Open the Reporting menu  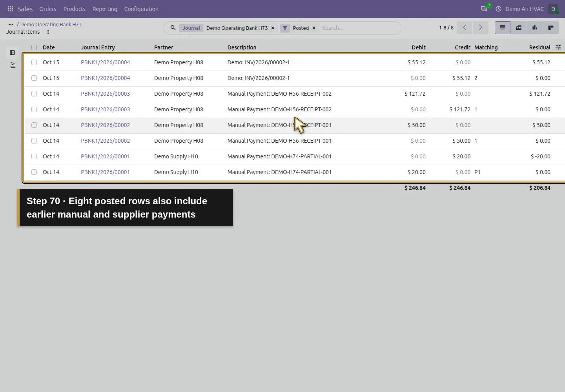click(x=105, y=9)
